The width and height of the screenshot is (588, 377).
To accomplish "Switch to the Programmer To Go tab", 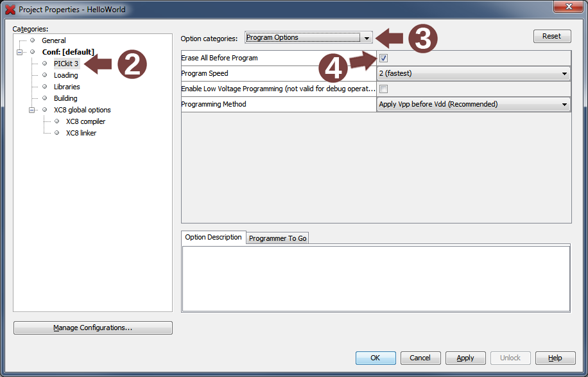I will (277, 238).
